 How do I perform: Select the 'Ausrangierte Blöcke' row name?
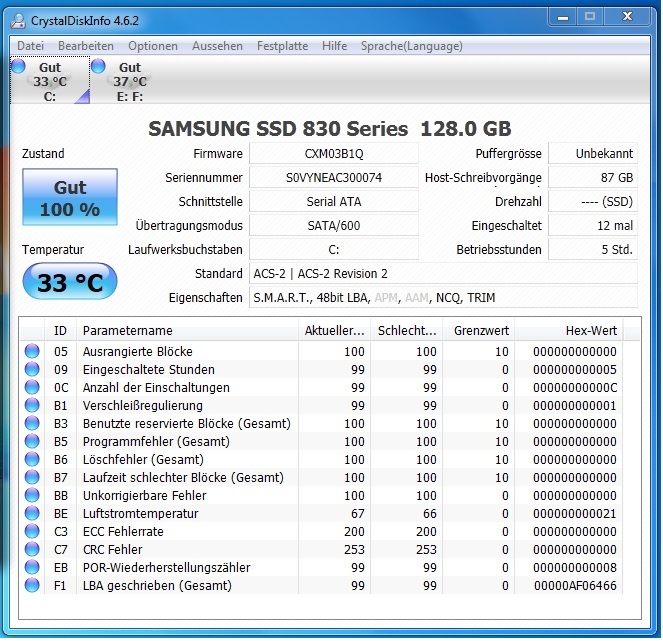point(137,351)
